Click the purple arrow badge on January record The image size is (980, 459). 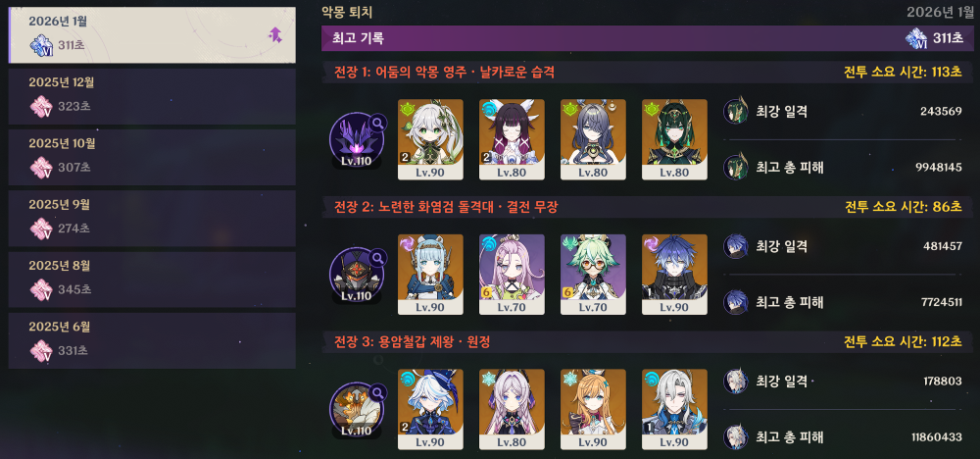click(275, 35)
